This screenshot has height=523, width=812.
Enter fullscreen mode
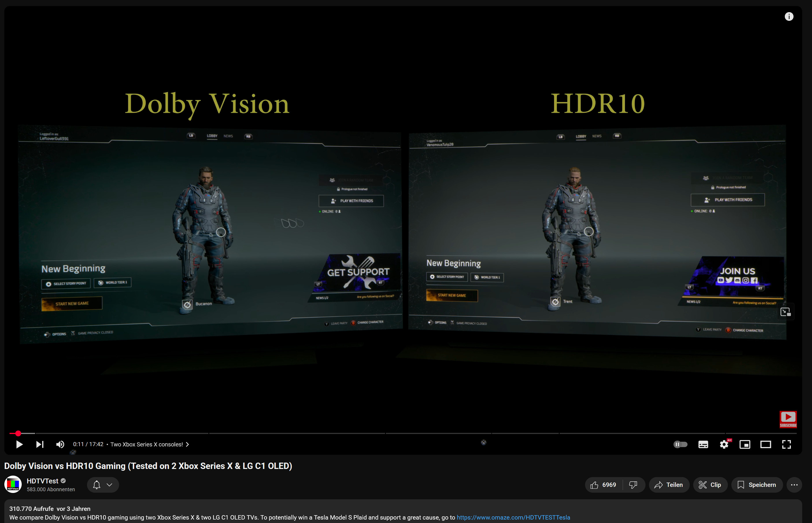[x=787, y=444]
